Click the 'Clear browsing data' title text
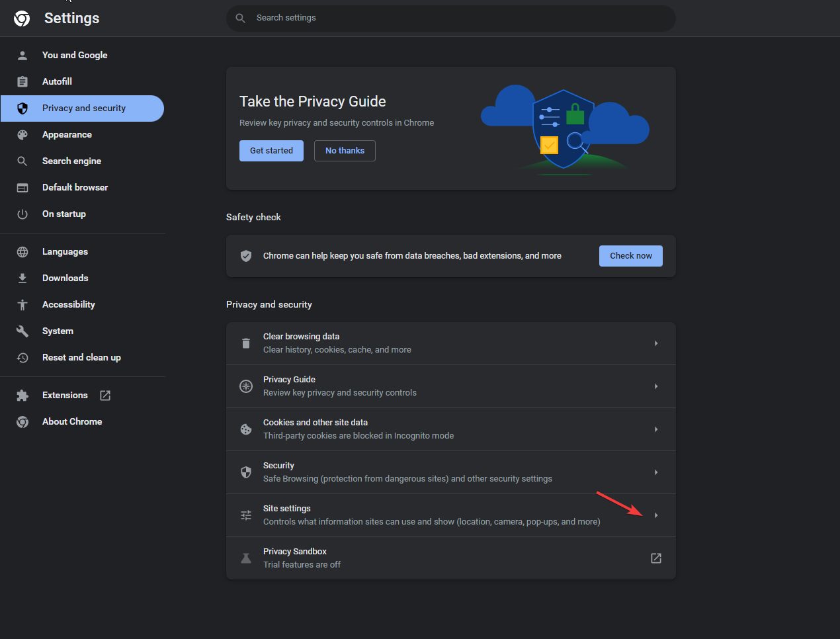Image resolution: width=840 pixels, height=639 pixels. coord(301,337)
